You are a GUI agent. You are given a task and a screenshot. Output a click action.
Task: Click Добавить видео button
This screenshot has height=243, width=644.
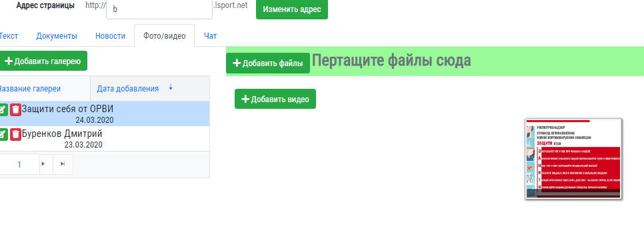(275, 99)
